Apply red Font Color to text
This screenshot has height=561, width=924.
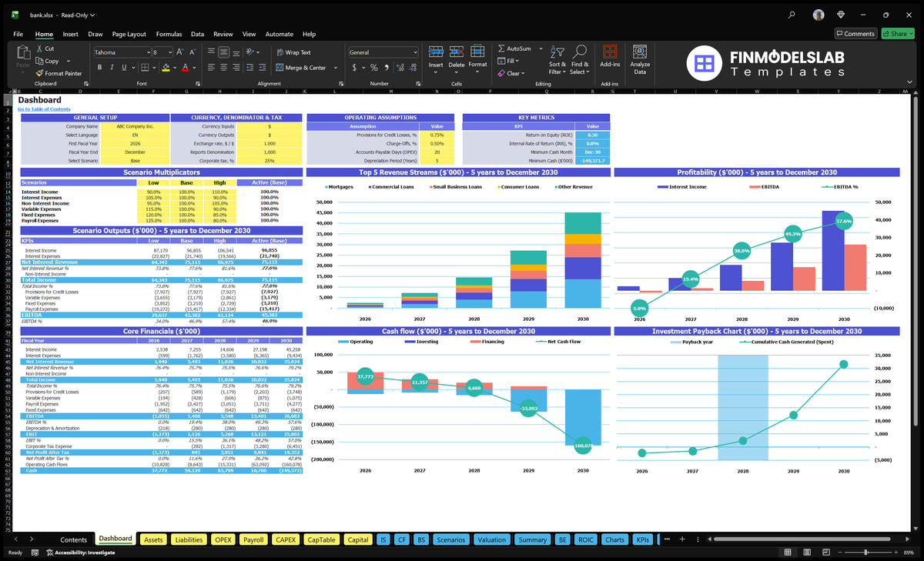click(x=185, y=68)
